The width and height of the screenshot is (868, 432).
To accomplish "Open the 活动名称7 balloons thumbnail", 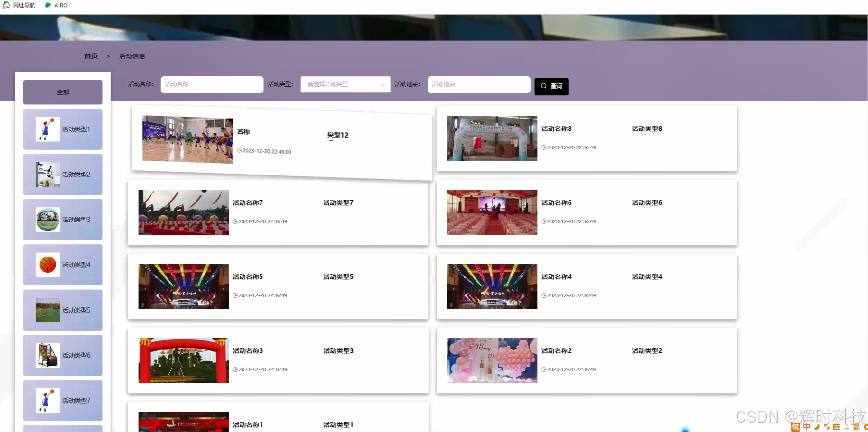I will pos(183,212).
